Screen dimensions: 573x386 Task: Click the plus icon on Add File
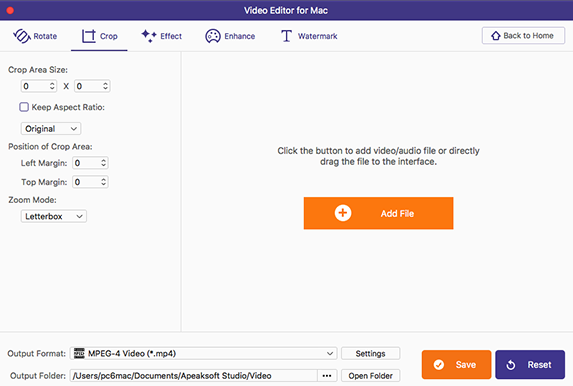[x=343, y=213]
